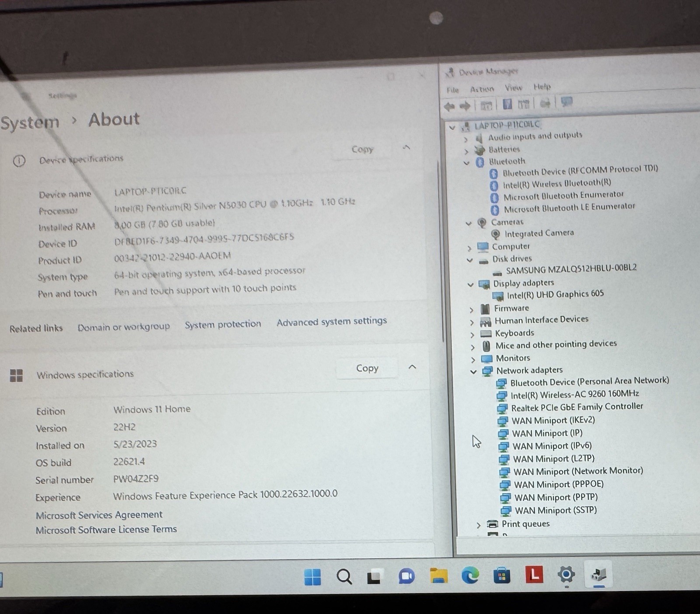Select Intel(R) UHD Graphics 605 adapter
700x614 pixels.
pos(555,294)
